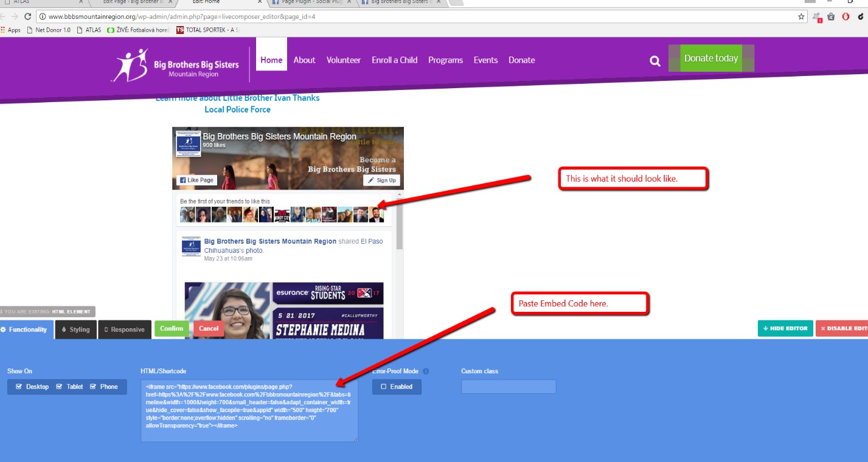
Task: Click the bookmark star in the address bar
Action: pyautogui.click(x=802, y=16)
